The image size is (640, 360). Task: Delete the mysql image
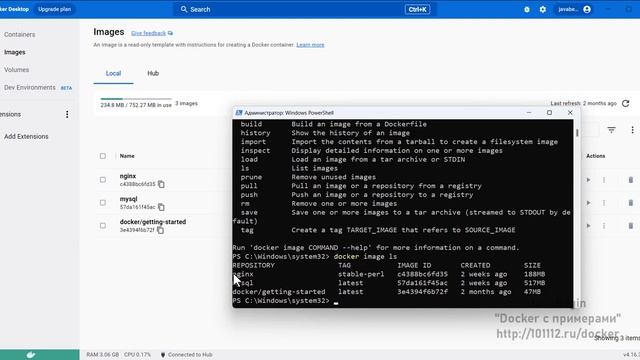(x=631, y=203)
